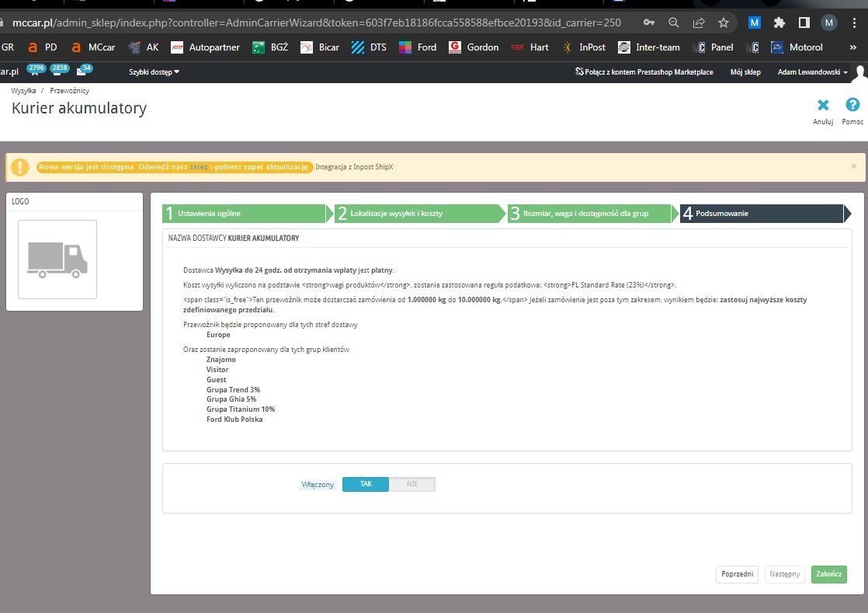Open messages notification badge 34
This screenshot has height=613, width=868.
pos(85,69)
